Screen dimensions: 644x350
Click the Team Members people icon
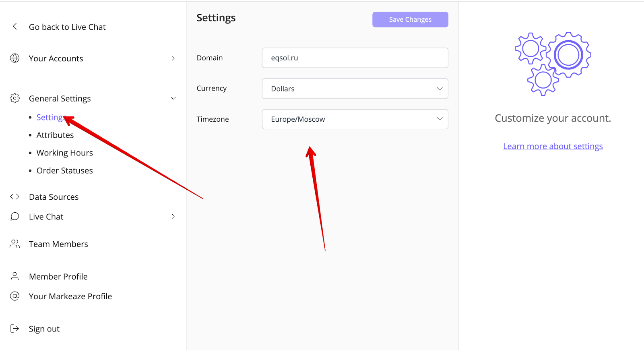click(15, 244)
